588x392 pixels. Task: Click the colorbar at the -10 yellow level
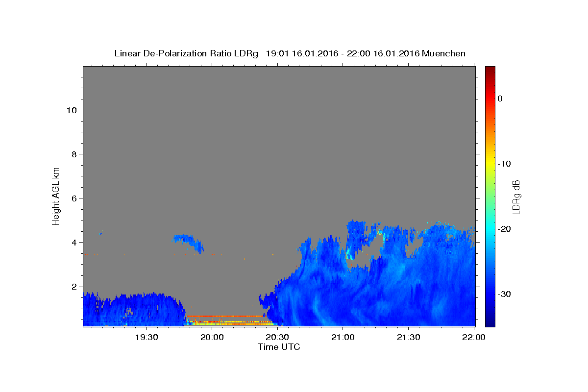pos(490,164)
